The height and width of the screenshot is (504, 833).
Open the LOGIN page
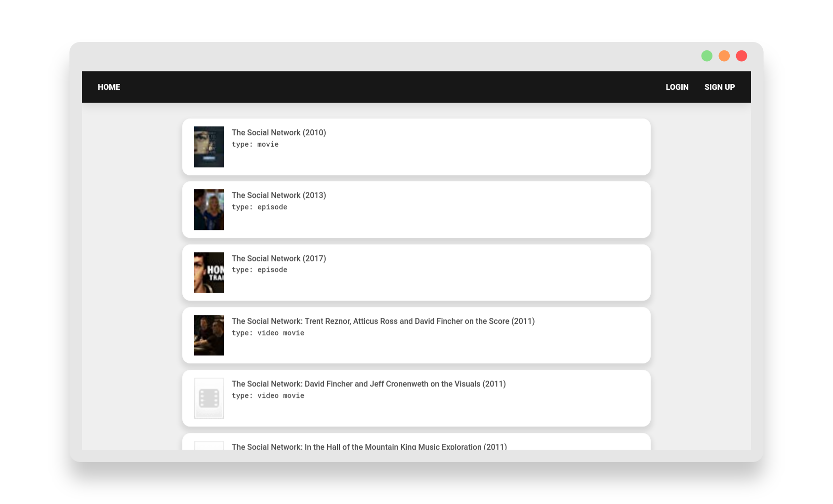click(x=677, y=87)
